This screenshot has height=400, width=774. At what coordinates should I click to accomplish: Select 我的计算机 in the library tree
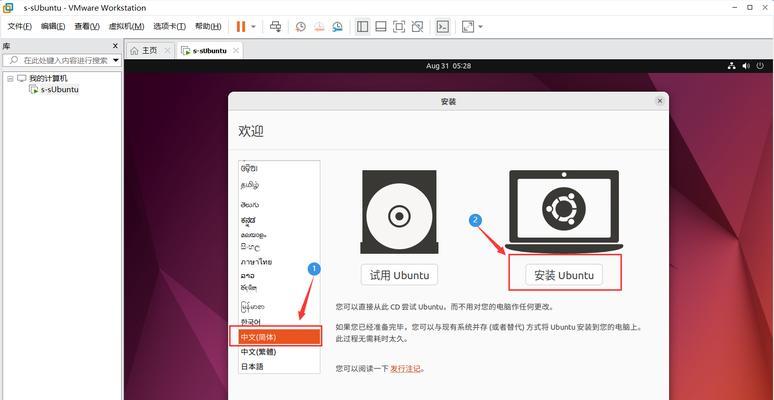(48, 78)
